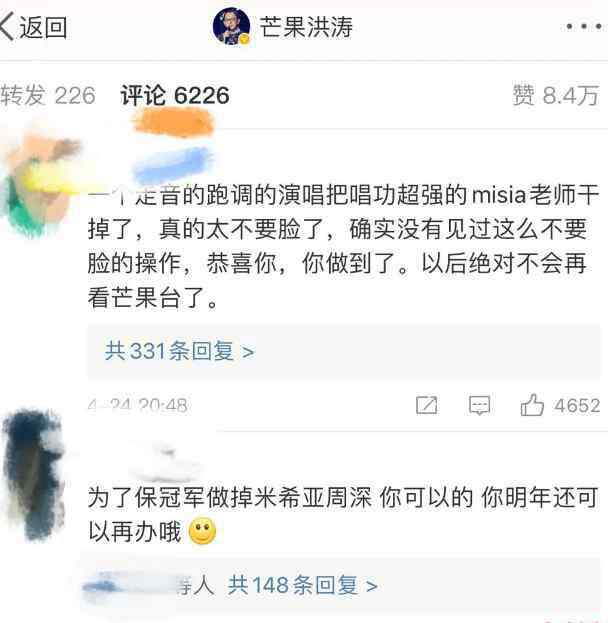Viewport: 608px width, 623px height.
Task: Tap the reply bubble icon on first comment
Action: 479,405
